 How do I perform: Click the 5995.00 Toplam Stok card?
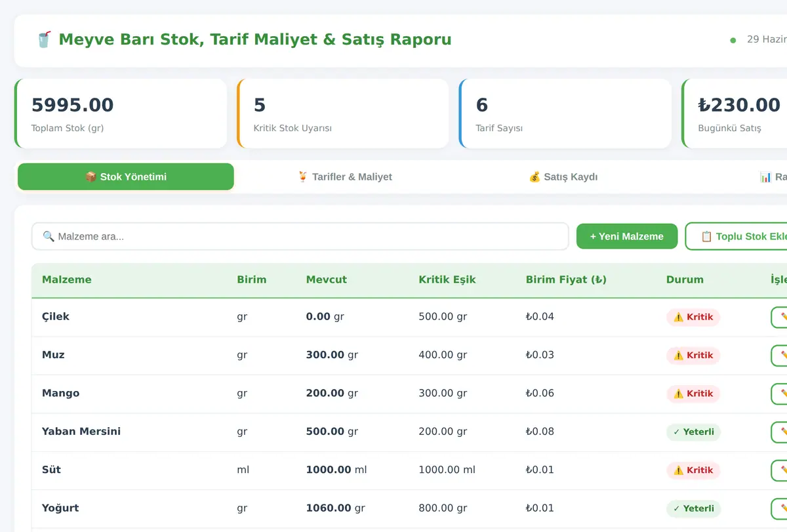[121, 113]
